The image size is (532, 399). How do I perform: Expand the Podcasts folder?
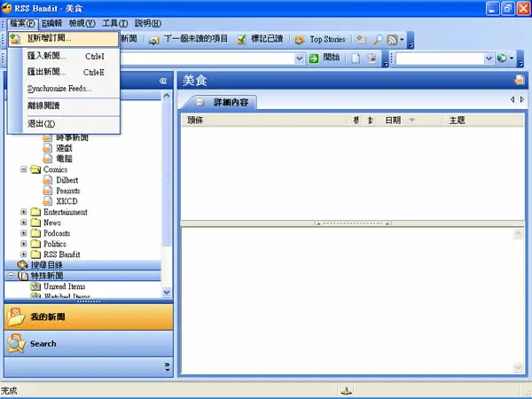point(23,233)
